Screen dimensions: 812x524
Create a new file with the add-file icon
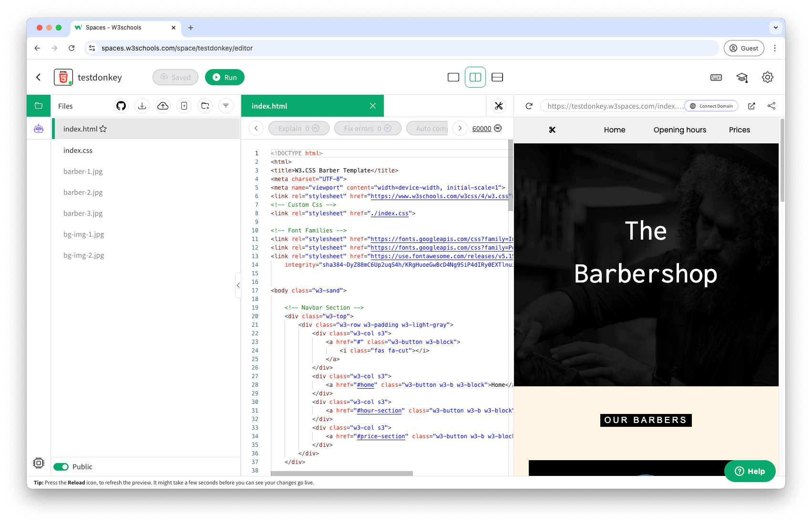pyautogui.click(x=184, y=106)
